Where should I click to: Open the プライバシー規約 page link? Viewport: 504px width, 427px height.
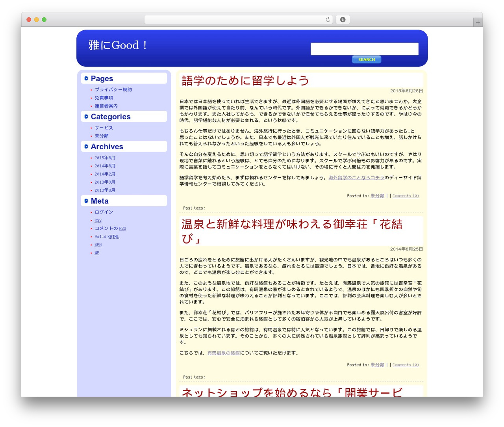[113, 90]
